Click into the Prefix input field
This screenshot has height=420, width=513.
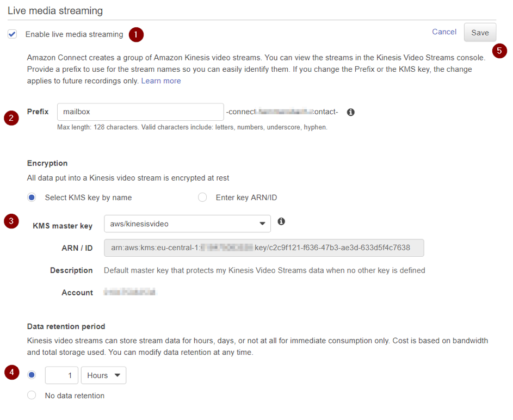[140, 112]
